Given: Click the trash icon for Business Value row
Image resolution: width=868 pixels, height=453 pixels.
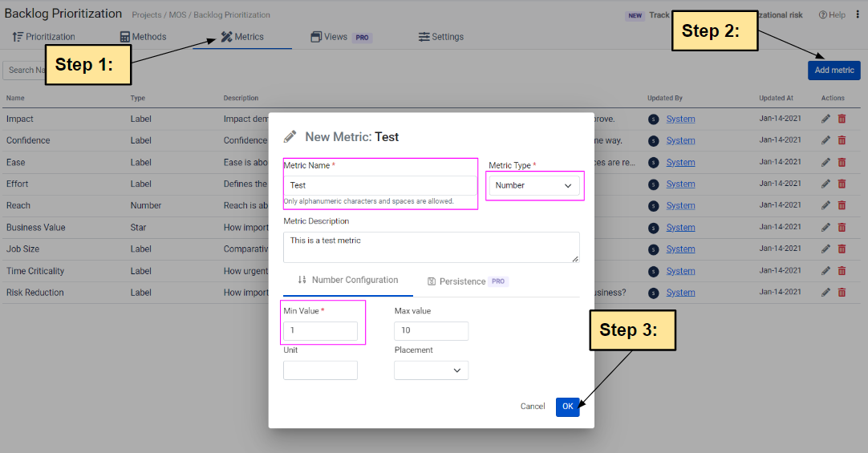Looking at the screenshot, I should click(842, 228).
